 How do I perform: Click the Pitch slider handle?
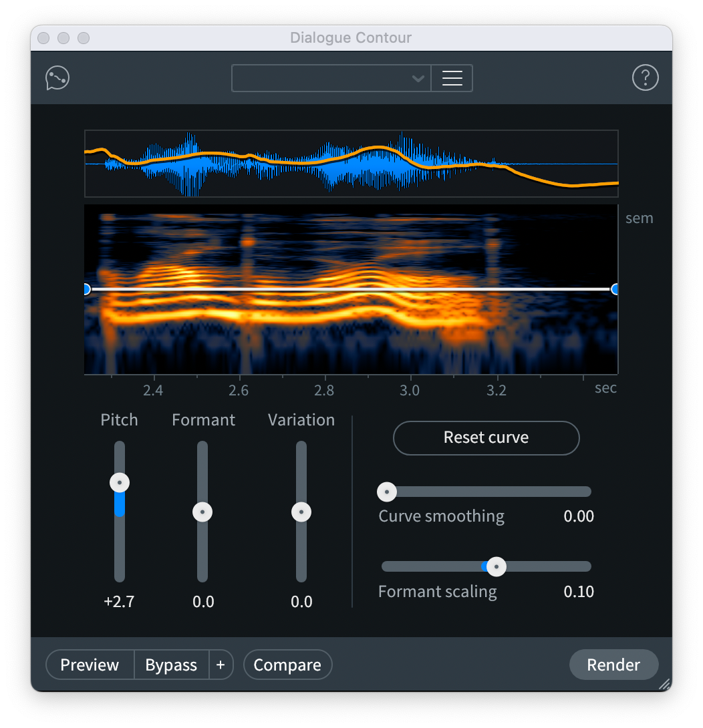coord(120,482)
